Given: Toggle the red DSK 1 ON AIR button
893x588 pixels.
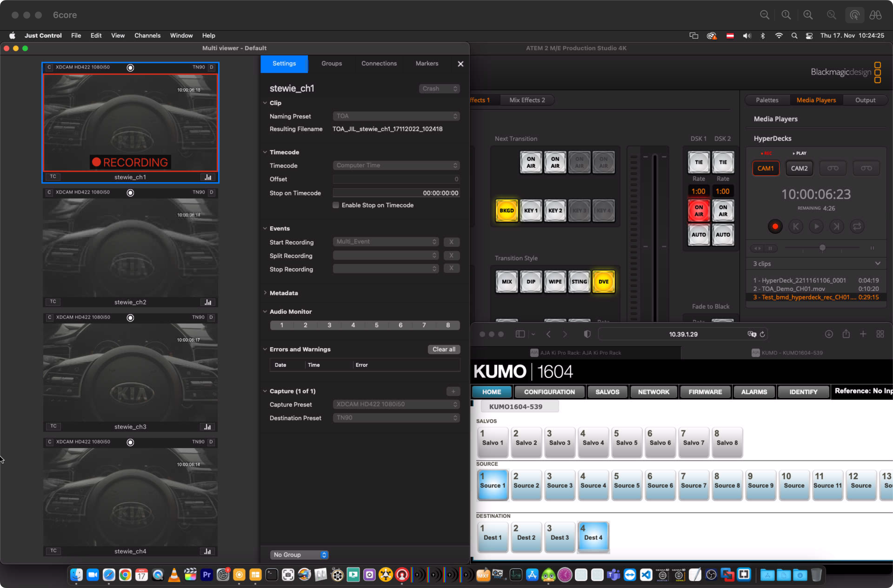Looking at the screenshot, I should pyautogui.click(x=698, y=210).
